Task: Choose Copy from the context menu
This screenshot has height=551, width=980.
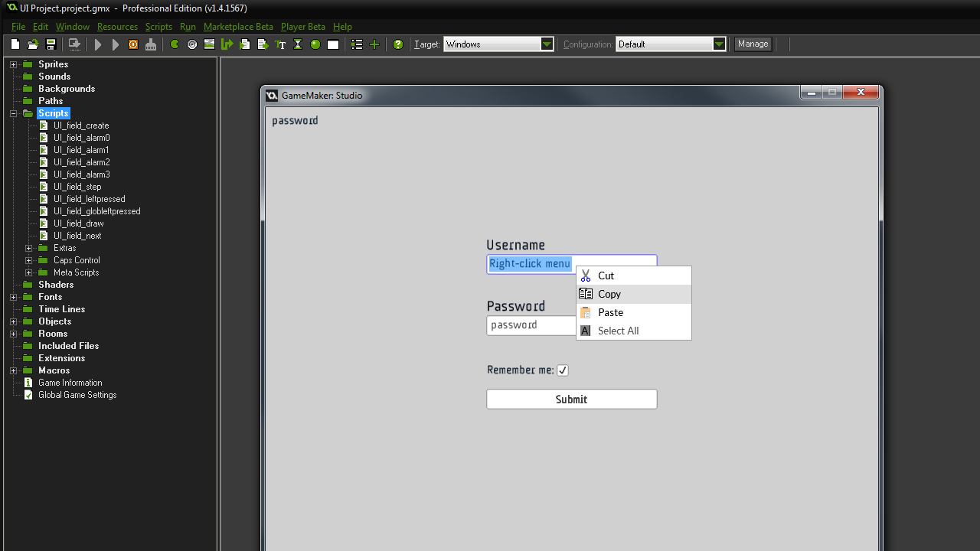Action: (634, 294)
